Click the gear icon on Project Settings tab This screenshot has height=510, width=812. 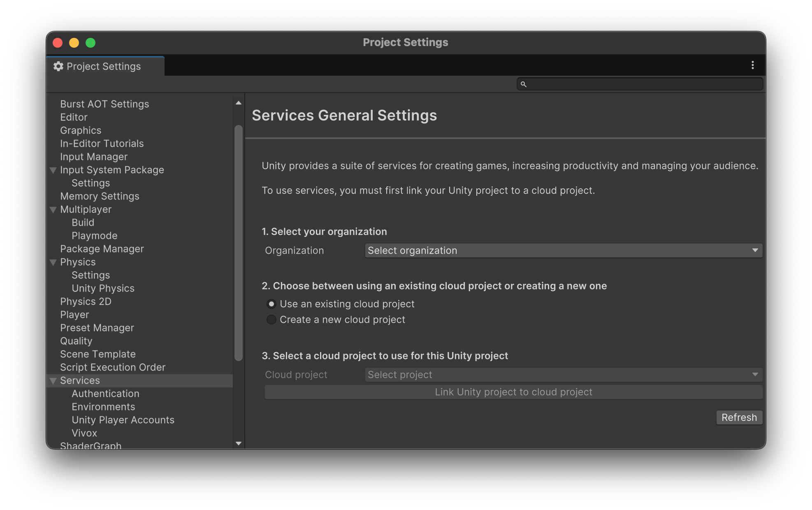(58, 66)
